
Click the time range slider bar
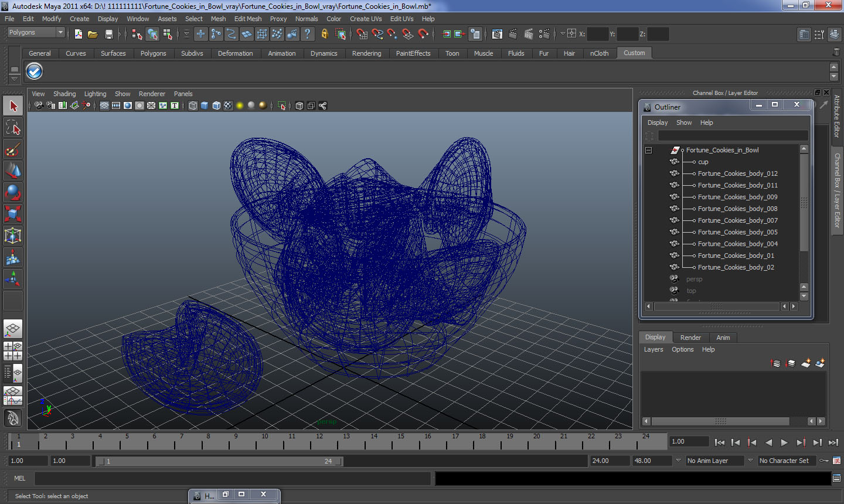(x=219, y=461)
